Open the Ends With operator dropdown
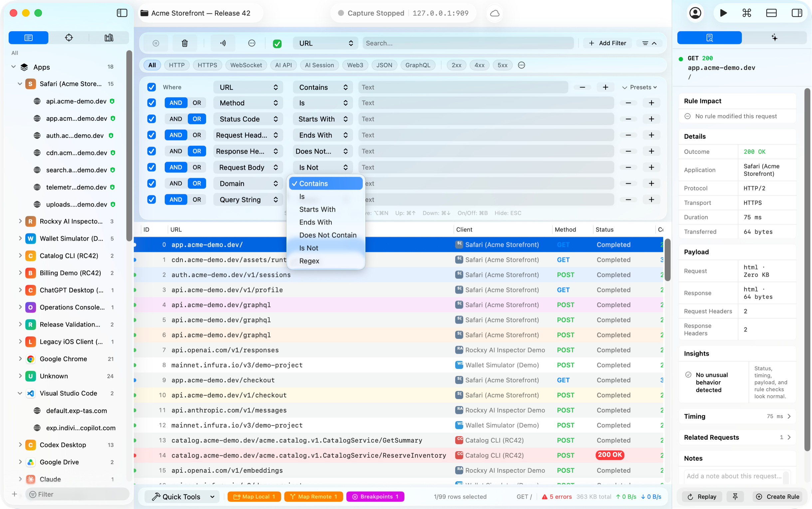Viewport: 812px width, 509px height. tap(322, 135)
